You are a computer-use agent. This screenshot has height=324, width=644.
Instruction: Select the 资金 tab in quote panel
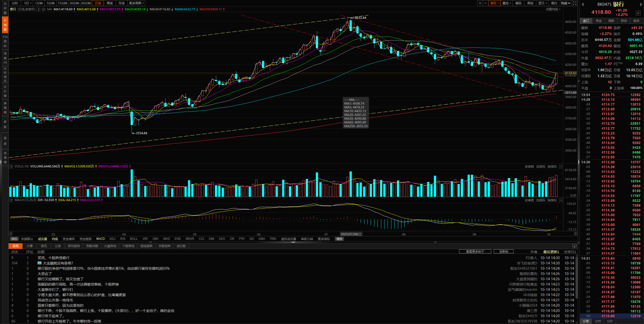click(598, 21)
